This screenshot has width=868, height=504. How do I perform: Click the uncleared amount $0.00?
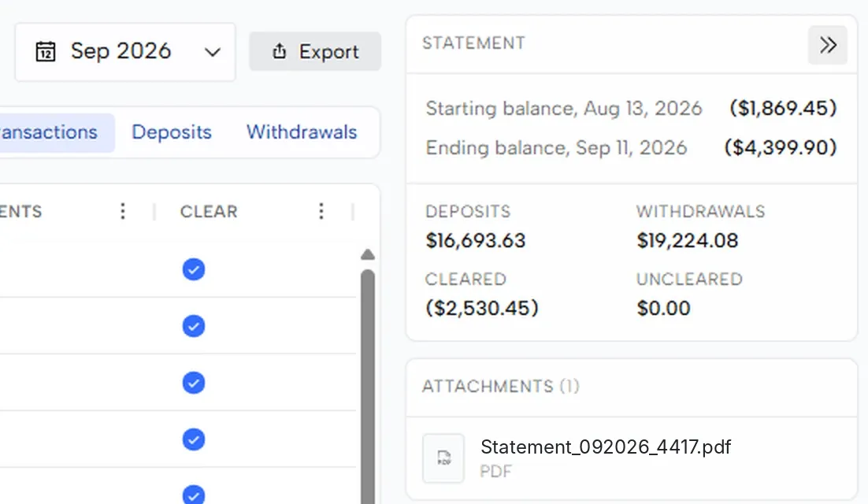[x=663, y=308]
